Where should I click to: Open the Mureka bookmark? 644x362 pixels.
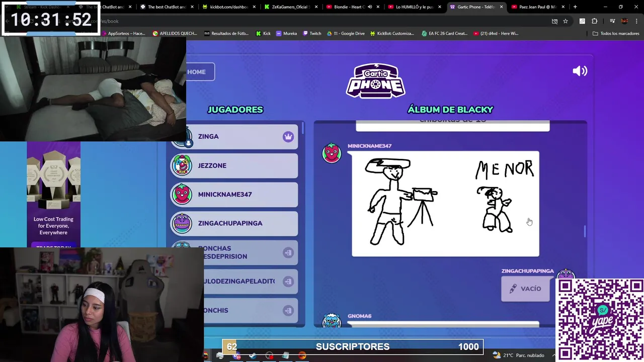286,34
